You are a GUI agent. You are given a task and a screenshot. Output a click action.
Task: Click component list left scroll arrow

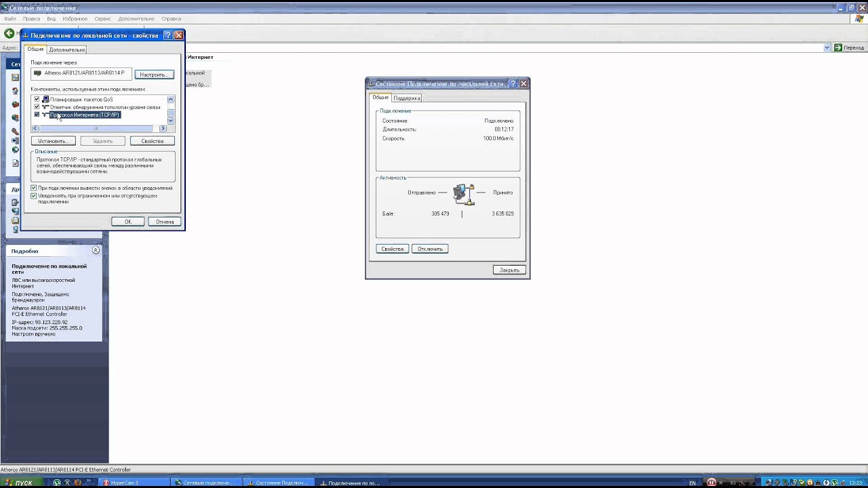pos(35,128)
